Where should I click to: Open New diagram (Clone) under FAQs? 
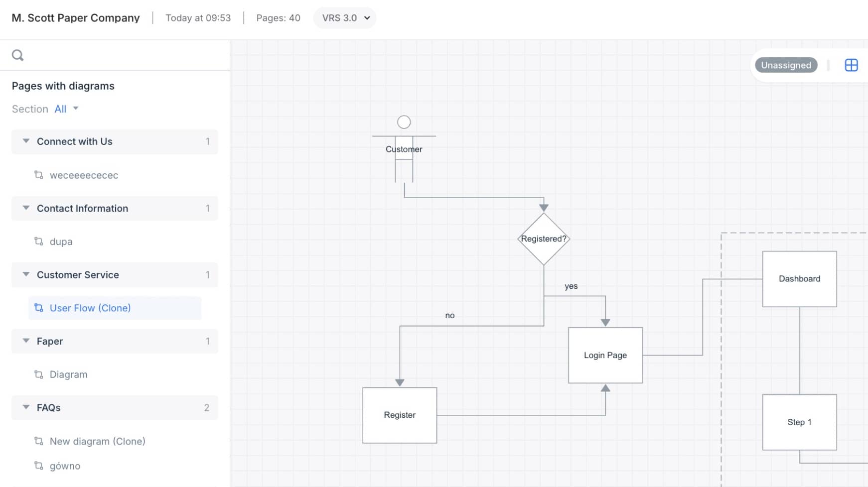pyautogui.click(x=98, y=441)
